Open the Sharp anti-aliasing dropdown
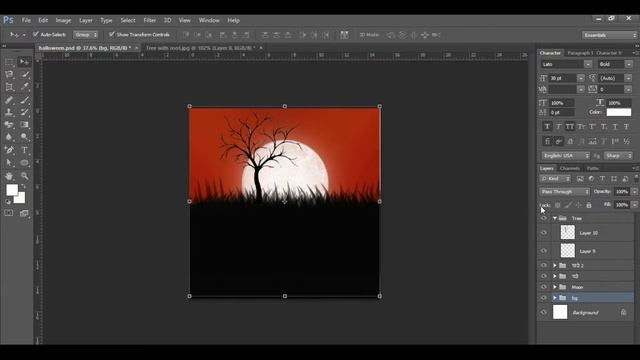Screen dimensions: 640x360 [x=618, y=156]
